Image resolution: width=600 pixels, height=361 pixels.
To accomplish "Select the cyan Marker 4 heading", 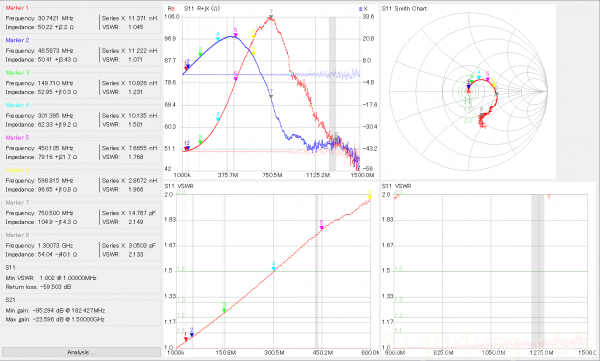I will click(17, 105).
